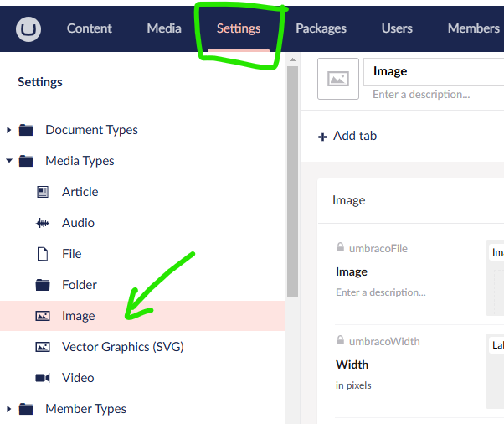The width and height of the screenshot is (504, 424).
Task: Open the Content section
Action: [x=89, y=28]
